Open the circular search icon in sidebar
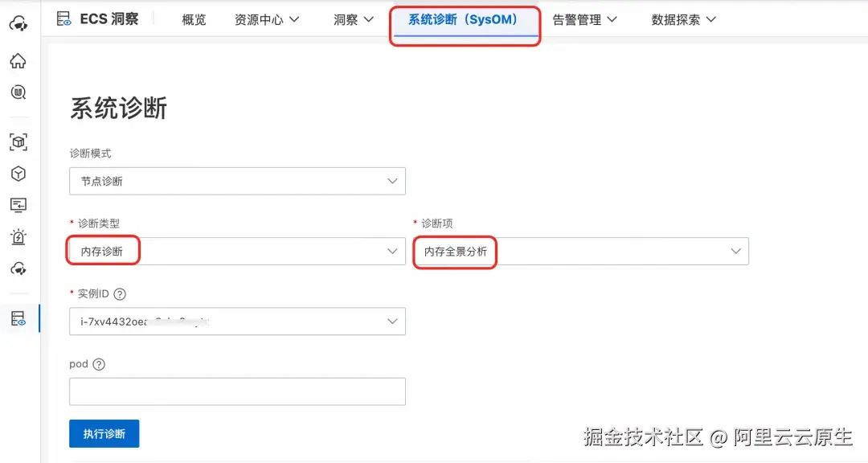Image resolution: width=868 pixels, height=463 pixels. point(18,92)
